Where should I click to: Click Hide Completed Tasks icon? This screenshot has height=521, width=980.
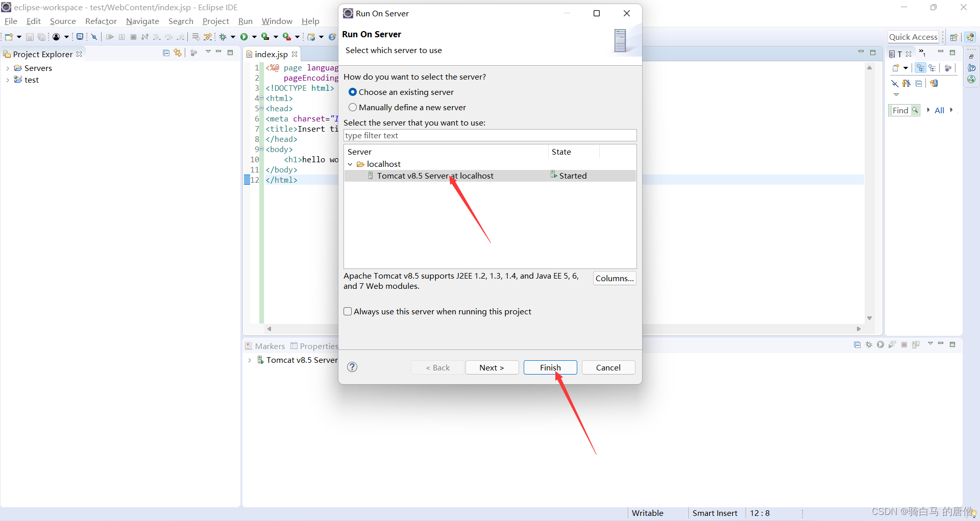(x=895, y=83)
